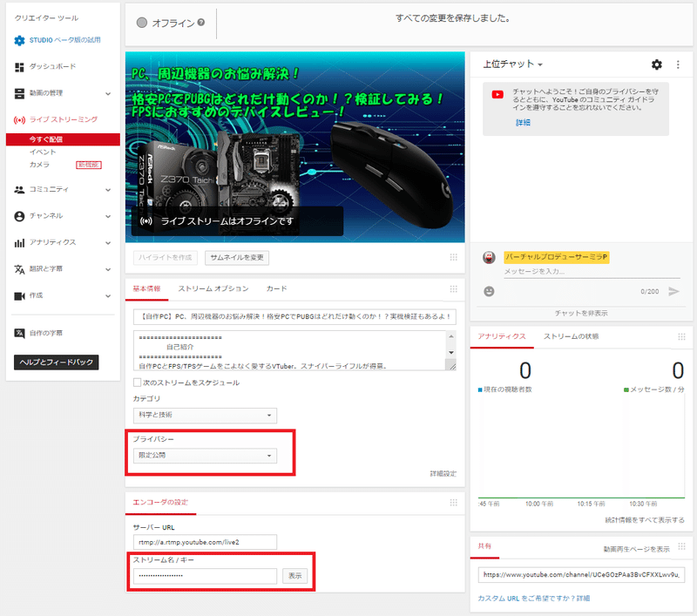
Task: Open chat three-dot more options menu
Action: click(x=678, y=64)
